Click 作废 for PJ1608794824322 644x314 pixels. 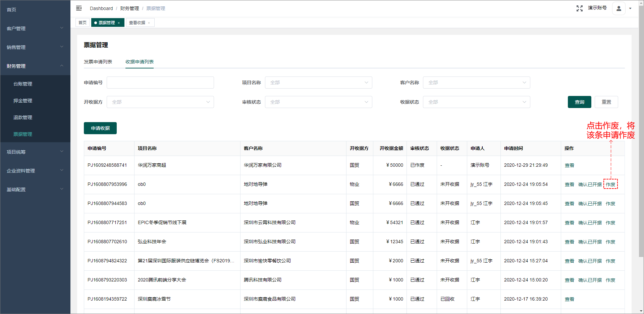610,261
